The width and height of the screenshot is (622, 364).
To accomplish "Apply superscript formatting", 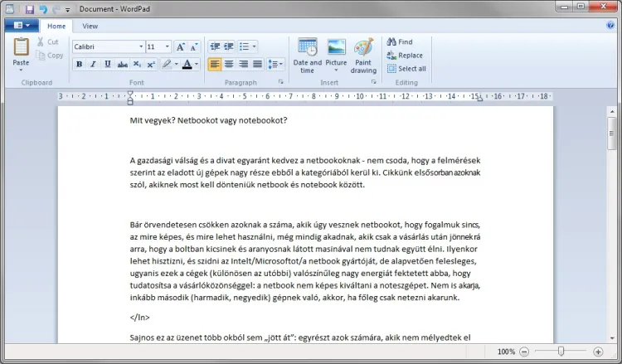I will click(151, 64).
